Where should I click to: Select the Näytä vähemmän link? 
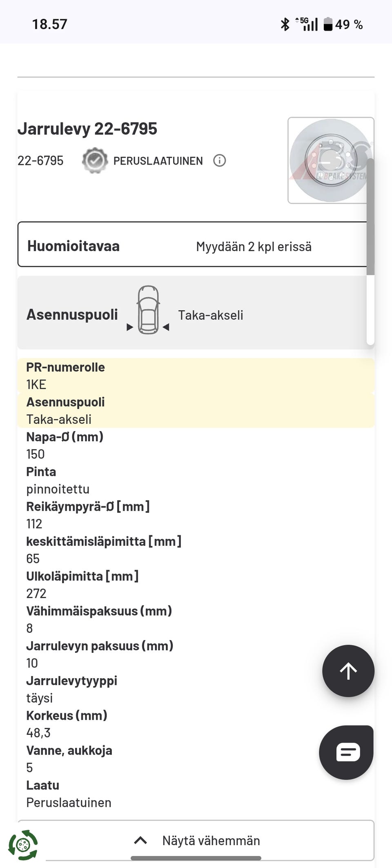click(x=211, y=840)
